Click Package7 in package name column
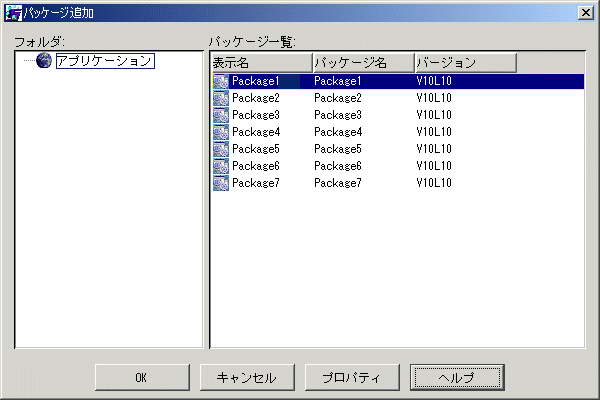Image resolution: width=600 pixels, height=400 pixels. tap(338, 183)
